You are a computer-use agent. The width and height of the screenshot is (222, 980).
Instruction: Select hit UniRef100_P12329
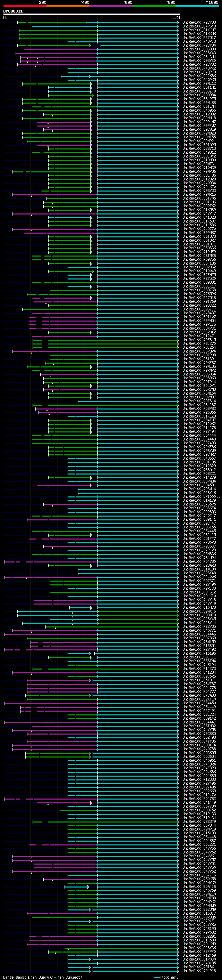(x=199, y=466)
